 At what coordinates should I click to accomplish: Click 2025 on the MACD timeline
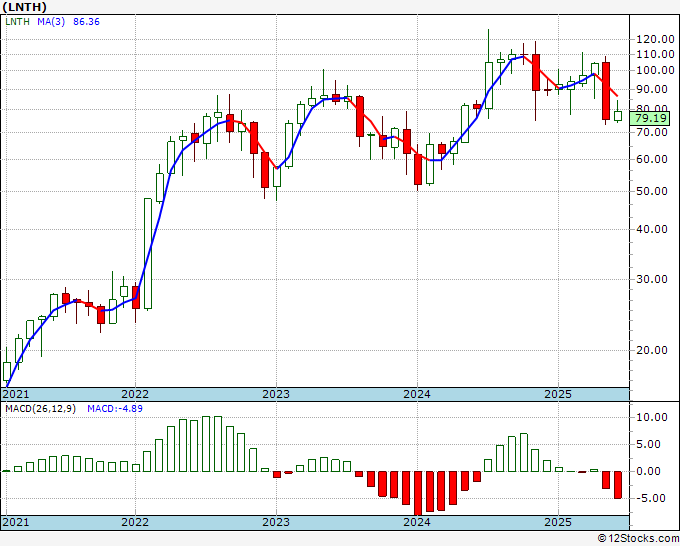coord(558,522)
